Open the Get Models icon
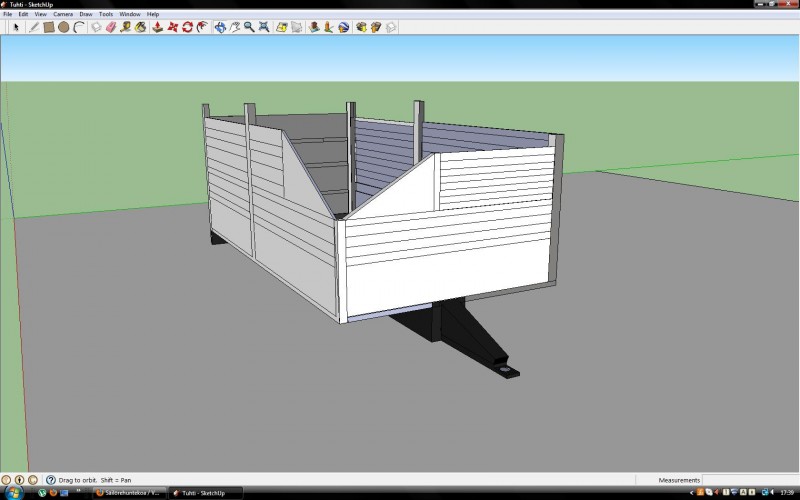This screenshot has height=500, width=800. [x=361, y=27]
